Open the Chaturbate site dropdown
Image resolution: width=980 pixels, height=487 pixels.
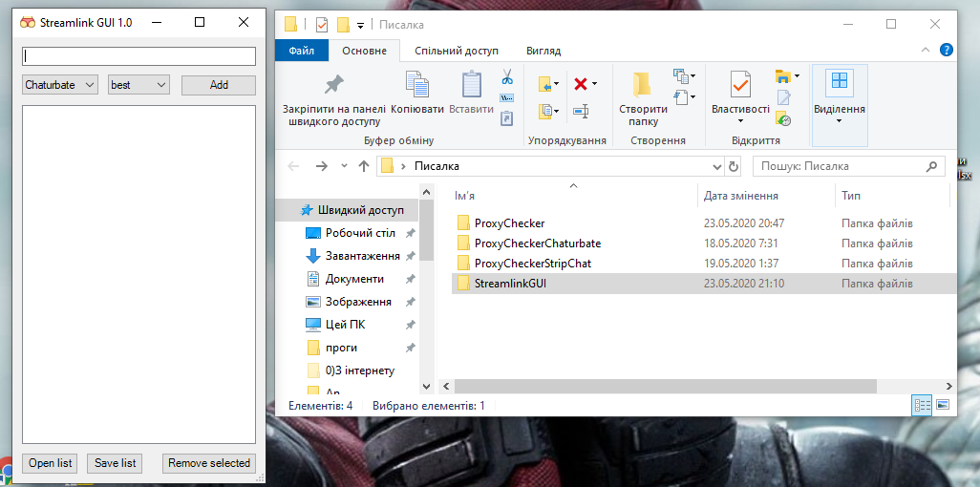coord(60,85)
